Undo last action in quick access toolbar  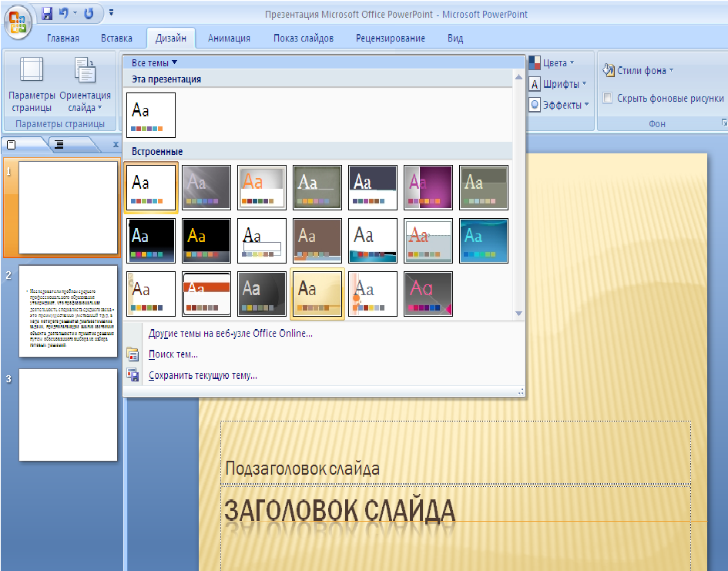tap(64, 13)
